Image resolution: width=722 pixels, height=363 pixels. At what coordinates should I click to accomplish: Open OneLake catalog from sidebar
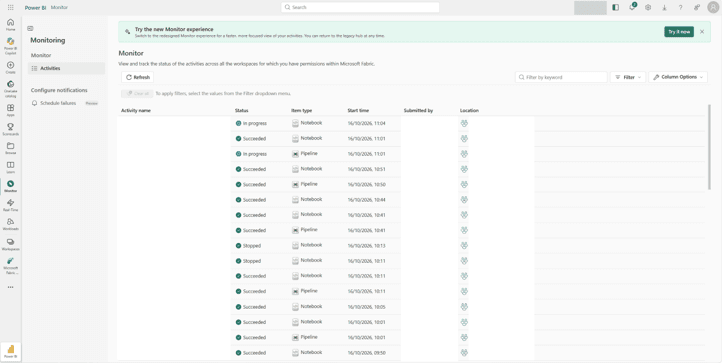click(11, 89)
